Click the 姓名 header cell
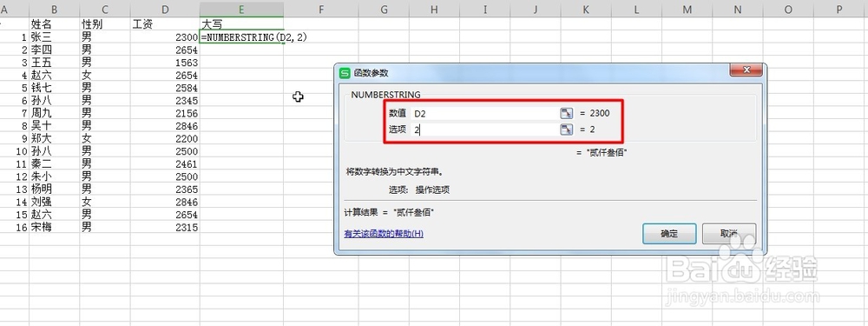 [54, 23]
